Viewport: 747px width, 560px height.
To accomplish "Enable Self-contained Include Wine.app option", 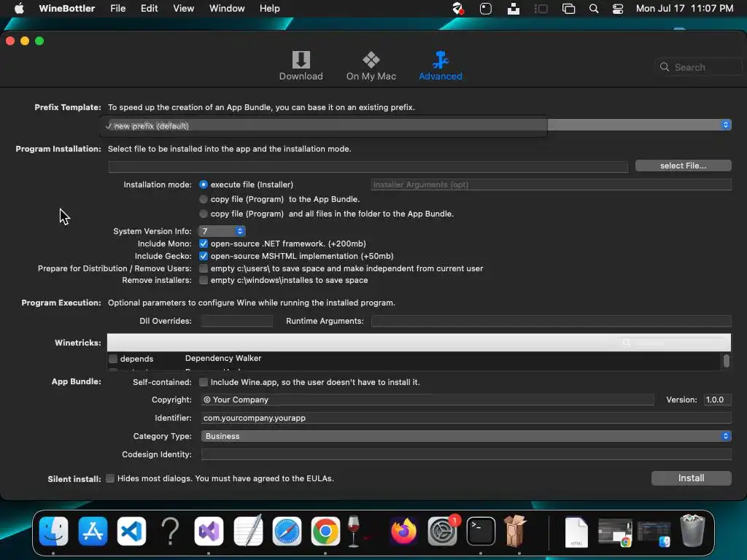I will pyautogui.click(x=204, y=382).
